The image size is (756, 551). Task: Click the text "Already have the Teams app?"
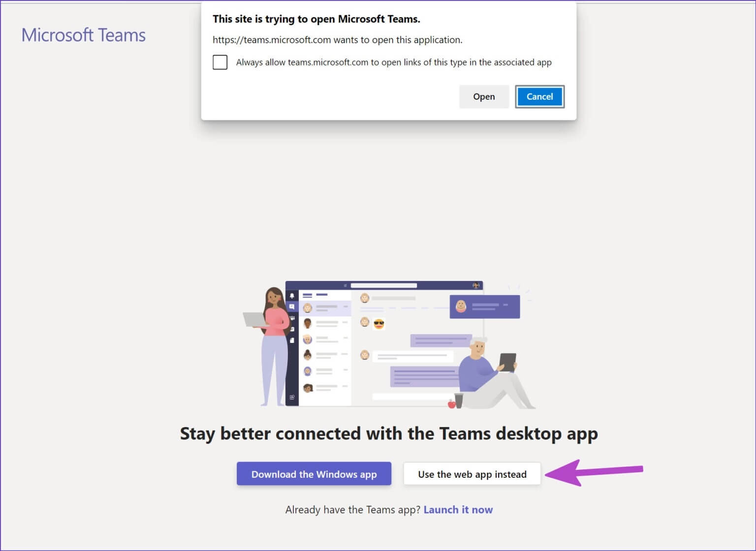(x=353, y=510)
